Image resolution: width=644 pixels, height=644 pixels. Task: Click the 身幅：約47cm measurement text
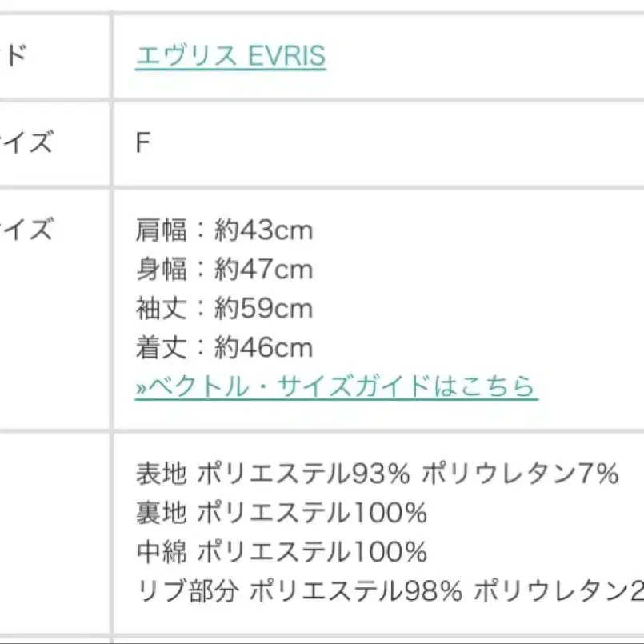tap(225, 270)
